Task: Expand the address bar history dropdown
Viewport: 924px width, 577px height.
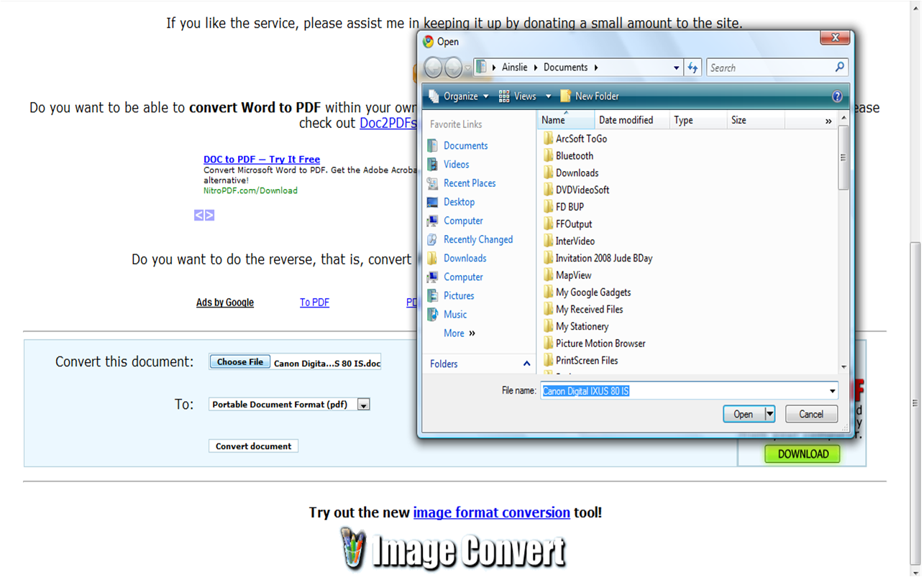Action: pos(677,68)
